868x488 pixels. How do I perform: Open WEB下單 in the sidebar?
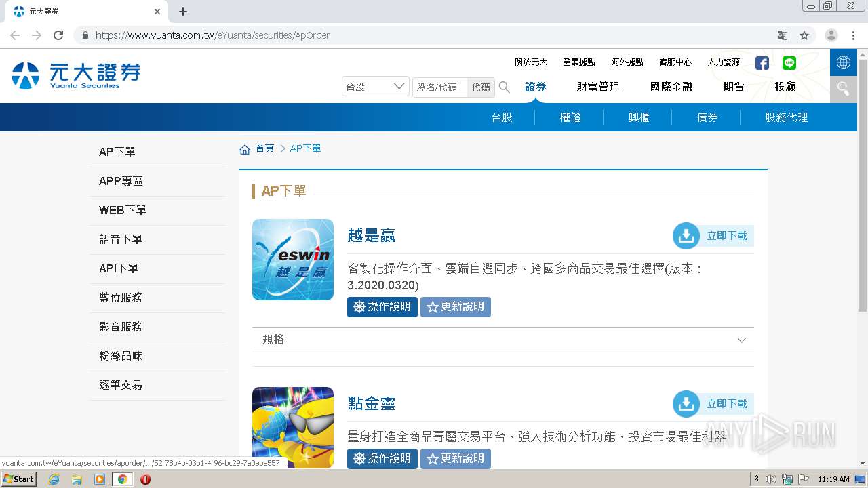click(x=157, y=211)
